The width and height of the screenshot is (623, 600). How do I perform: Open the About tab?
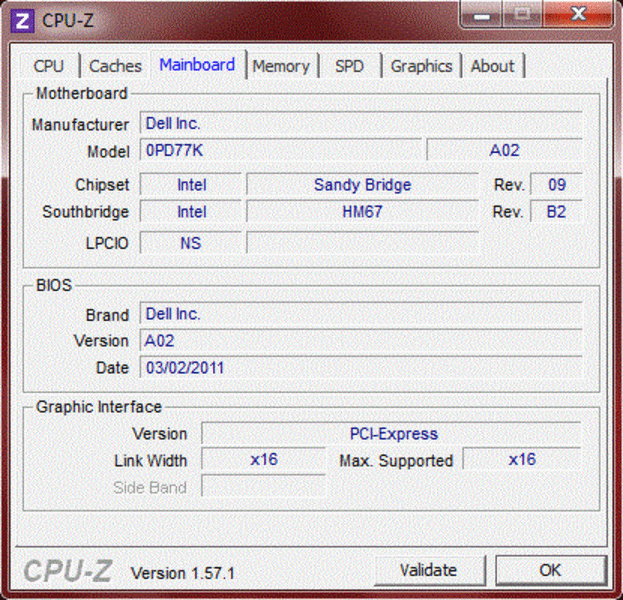(493, 66)
